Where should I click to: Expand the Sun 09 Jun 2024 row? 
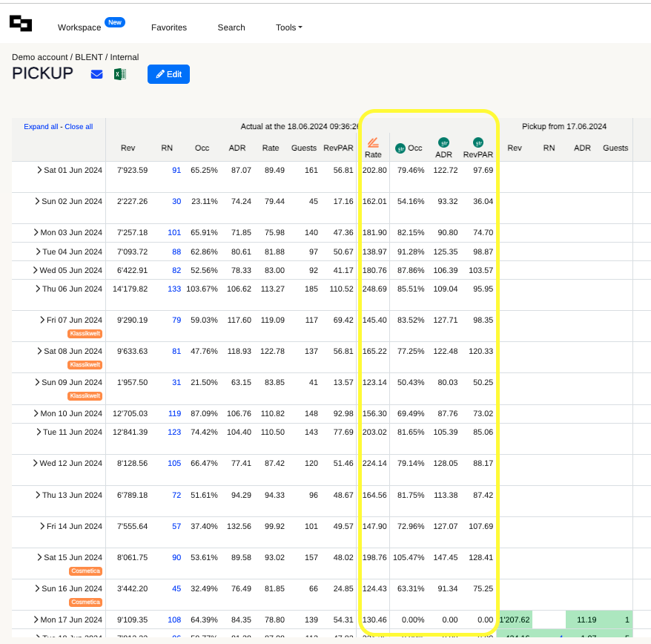click(37, 382)
